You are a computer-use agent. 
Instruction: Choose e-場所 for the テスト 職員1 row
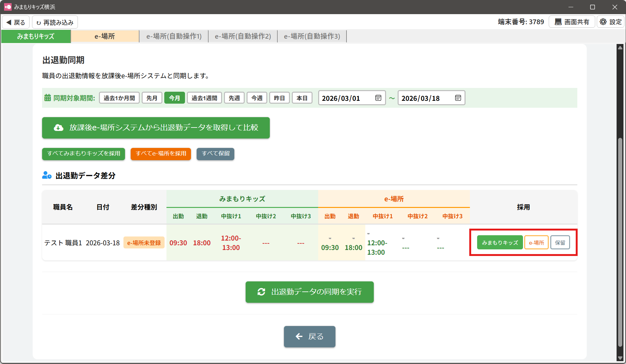pos(536,242)
